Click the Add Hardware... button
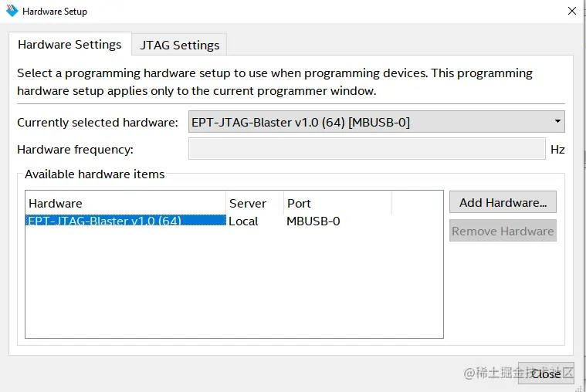Image resolution: width=586 pixels, height=392 pixels. pyautogui.click(x=503, y=202)
